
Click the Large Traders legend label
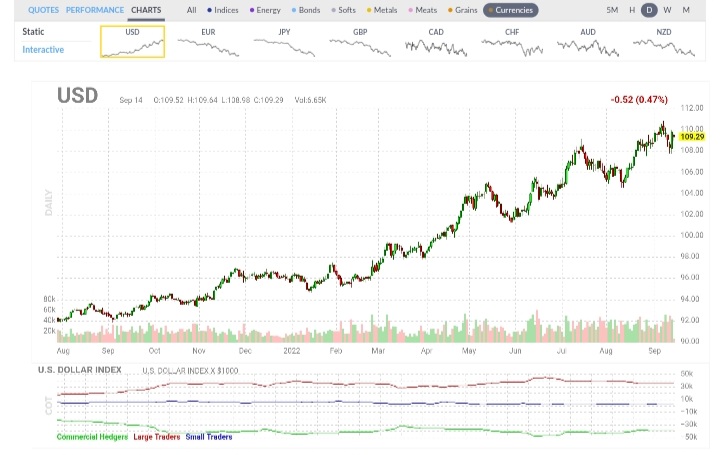tap(157, 437)
